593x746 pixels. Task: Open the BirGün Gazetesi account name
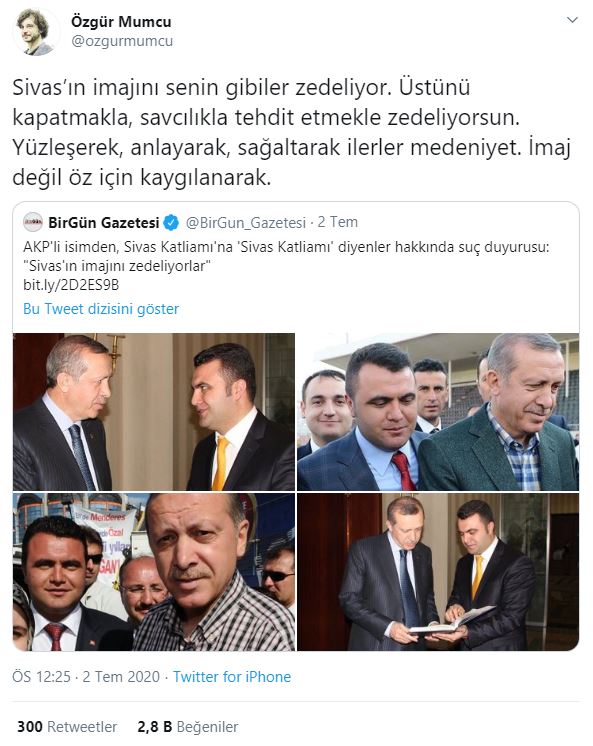[104, 222]
